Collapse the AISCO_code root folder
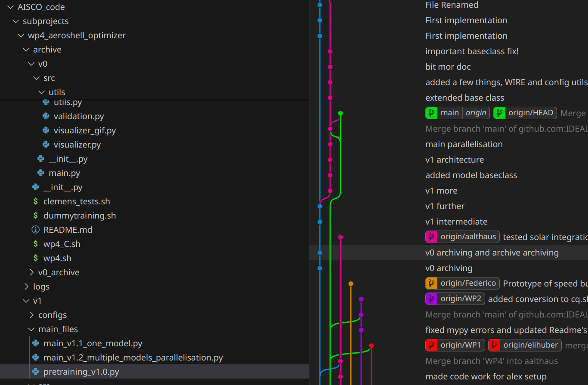Screen dimensions: 588x385 click(x=11, y=7)
